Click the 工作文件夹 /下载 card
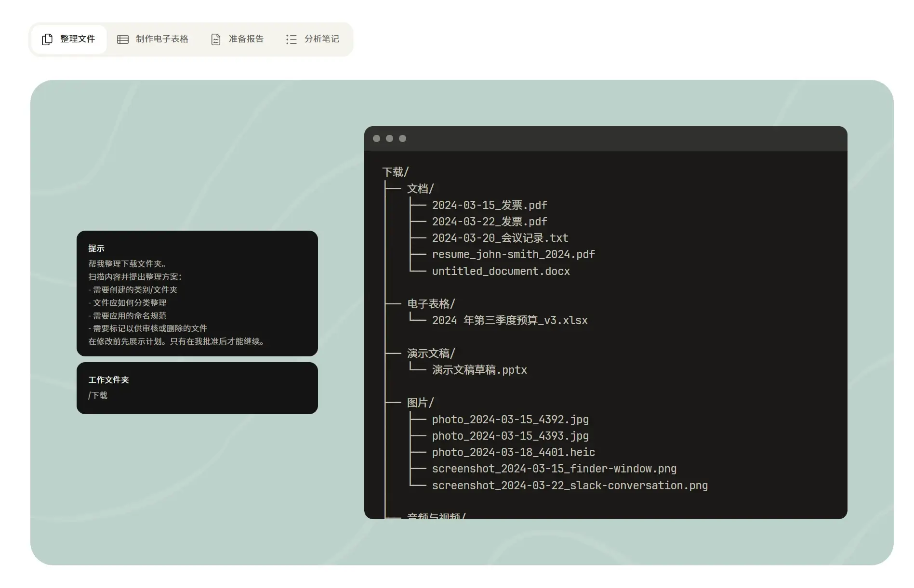 coord(197,388)
